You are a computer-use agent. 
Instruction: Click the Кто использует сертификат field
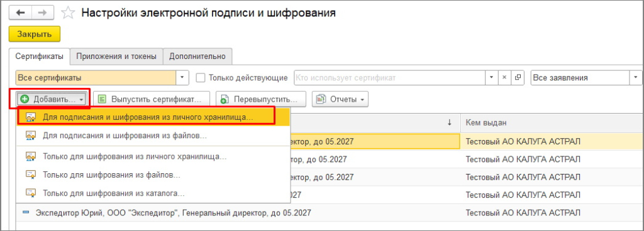pos(389,78)
